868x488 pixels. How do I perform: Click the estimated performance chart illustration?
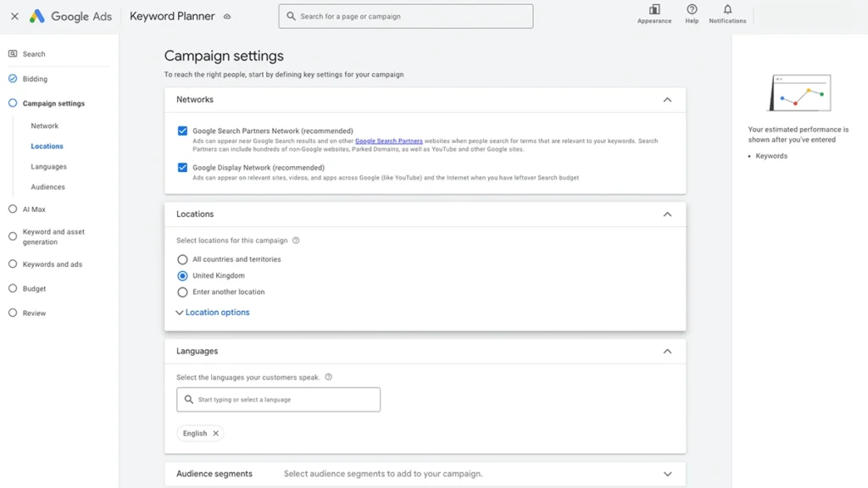point(800,93)
